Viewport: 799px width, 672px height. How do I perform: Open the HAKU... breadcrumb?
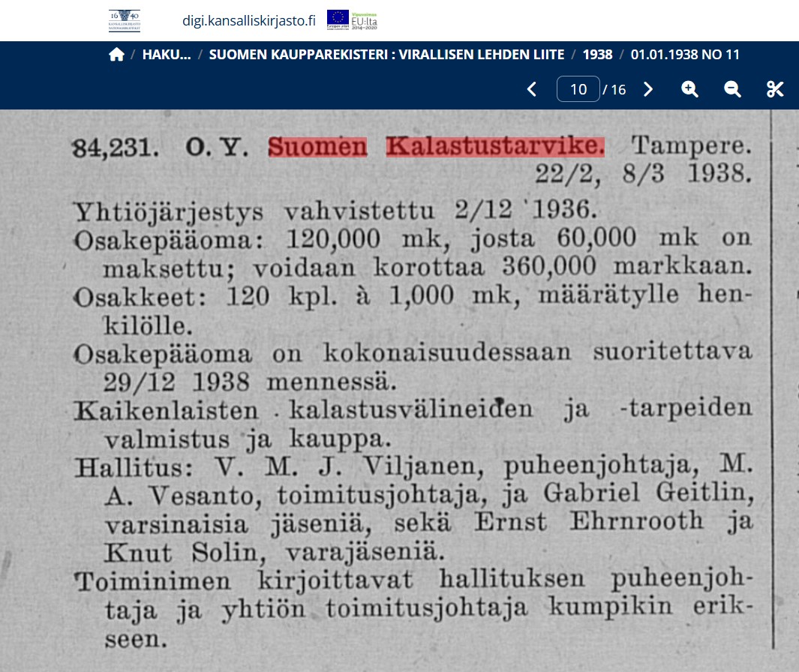pyautogui.click(x=166, y=55)
